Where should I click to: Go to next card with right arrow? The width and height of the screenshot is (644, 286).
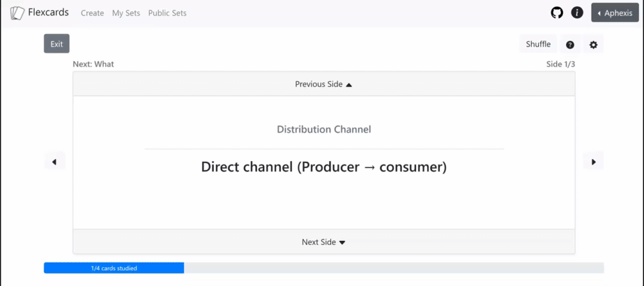594,162
